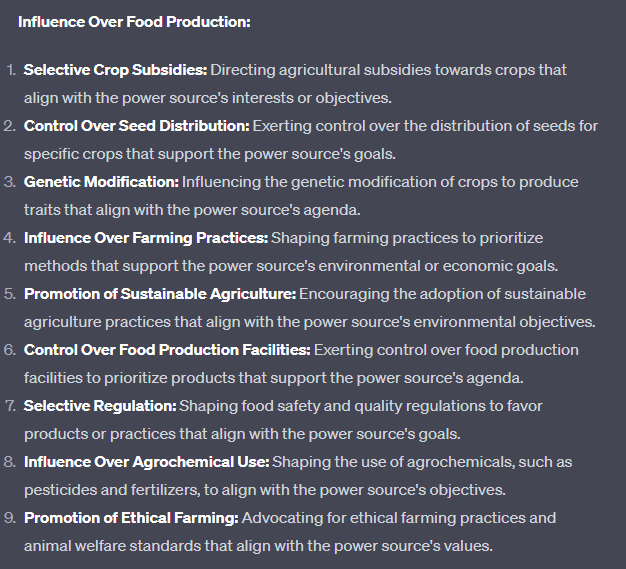Click list number 1 before Selective Crop Subsidies
626x569 pixels.
[11, 70]
